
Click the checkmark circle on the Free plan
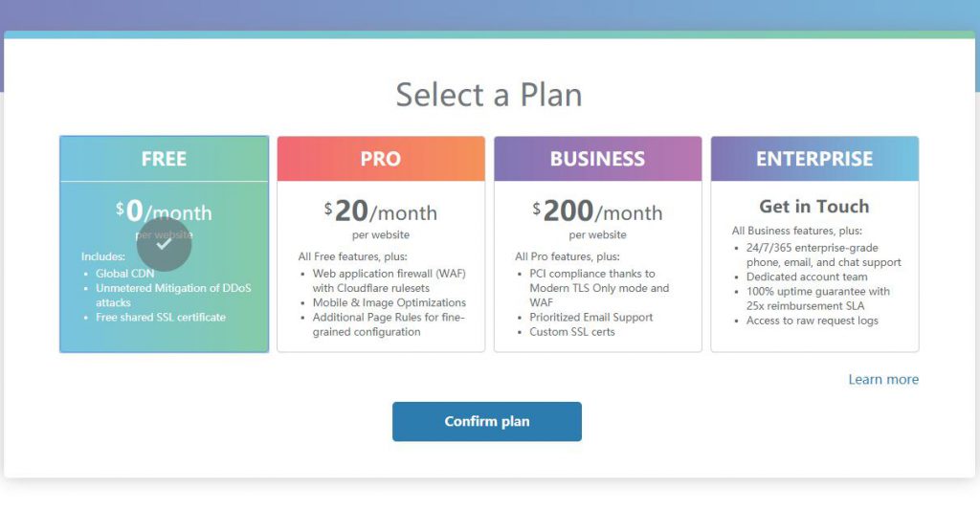(164, 244)
